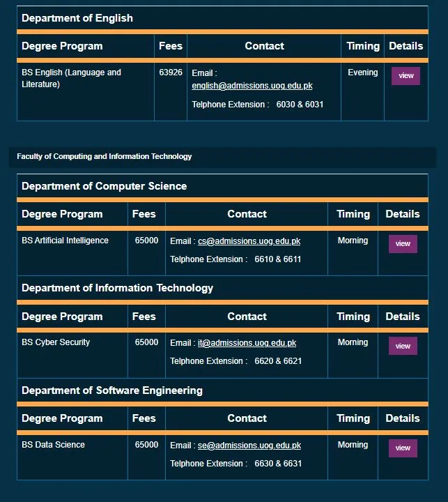Click view button for BS Artificial Intelligence
This screenshot has height=502, width=448.
pos(403,244)
